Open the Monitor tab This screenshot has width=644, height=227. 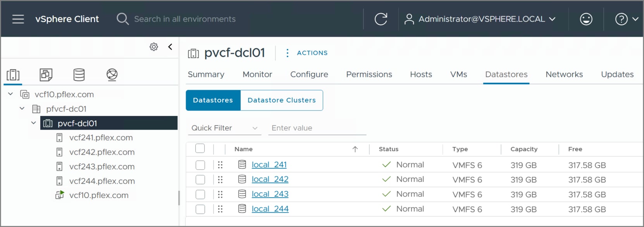tap(257, 74)
